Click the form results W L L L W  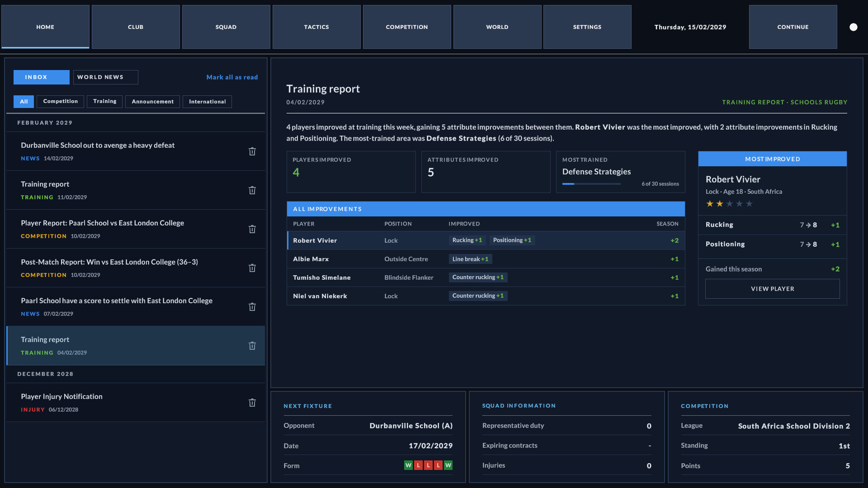pyautogui.click(x=428, y=465)
